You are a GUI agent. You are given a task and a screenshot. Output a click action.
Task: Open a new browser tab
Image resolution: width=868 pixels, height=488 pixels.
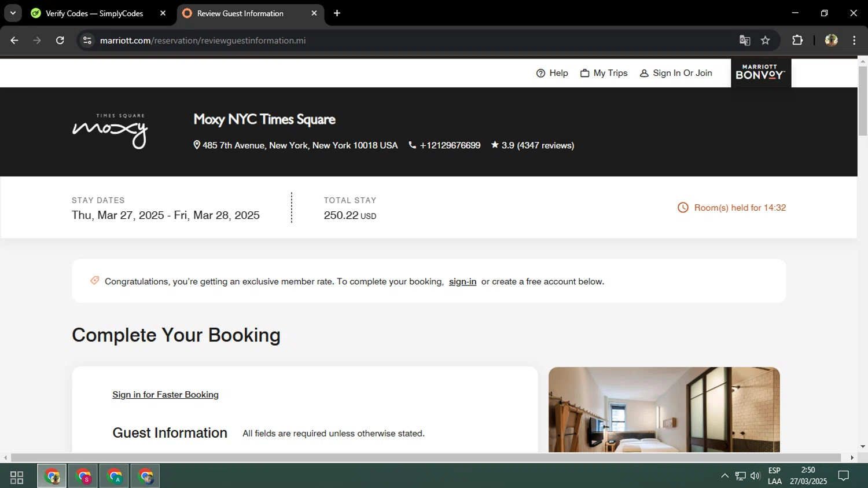337,13
